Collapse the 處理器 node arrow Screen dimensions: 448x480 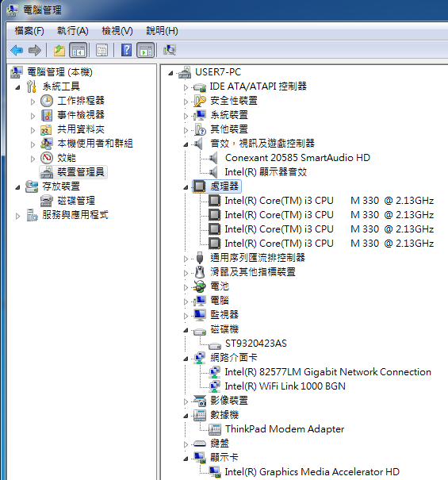point(186,187)
